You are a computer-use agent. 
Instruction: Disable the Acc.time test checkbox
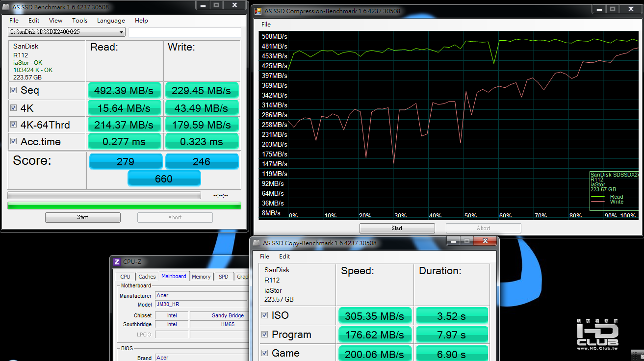(14, 142)
